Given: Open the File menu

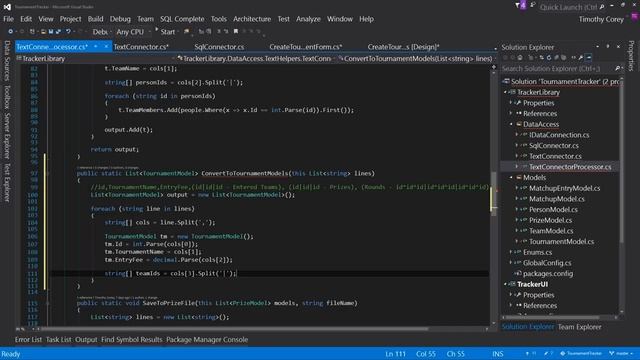Looking at the screenshot, I should click(8, 19).
